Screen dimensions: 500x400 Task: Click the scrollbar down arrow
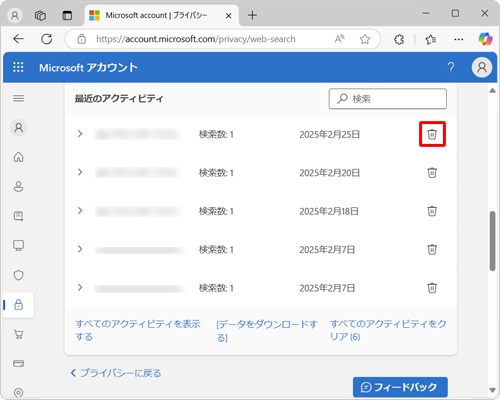(492, 390)
